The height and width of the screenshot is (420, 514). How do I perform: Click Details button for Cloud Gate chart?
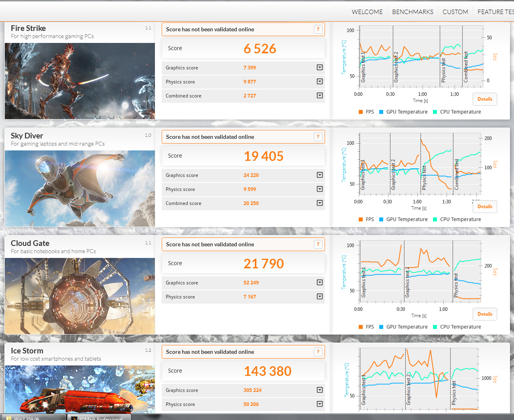click(485, 314)
